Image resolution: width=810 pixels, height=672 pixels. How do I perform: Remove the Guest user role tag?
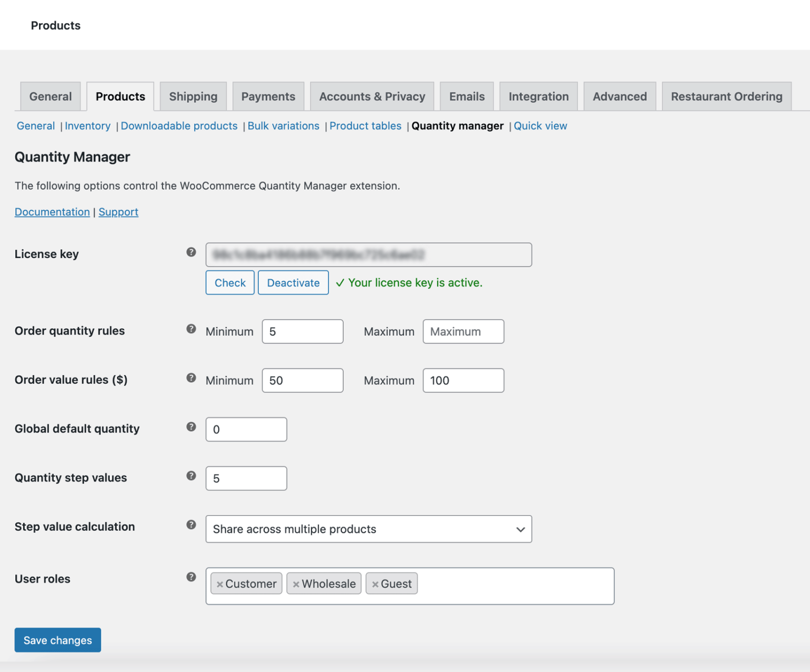pos(375,583)
